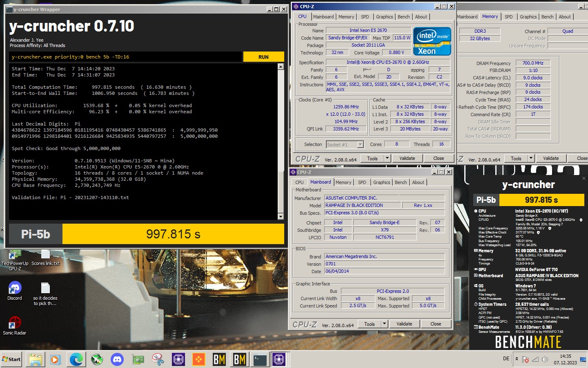Click the RAMPAGE IV BLACK EDITION model field
588x368 pixels.
[362, 205]
